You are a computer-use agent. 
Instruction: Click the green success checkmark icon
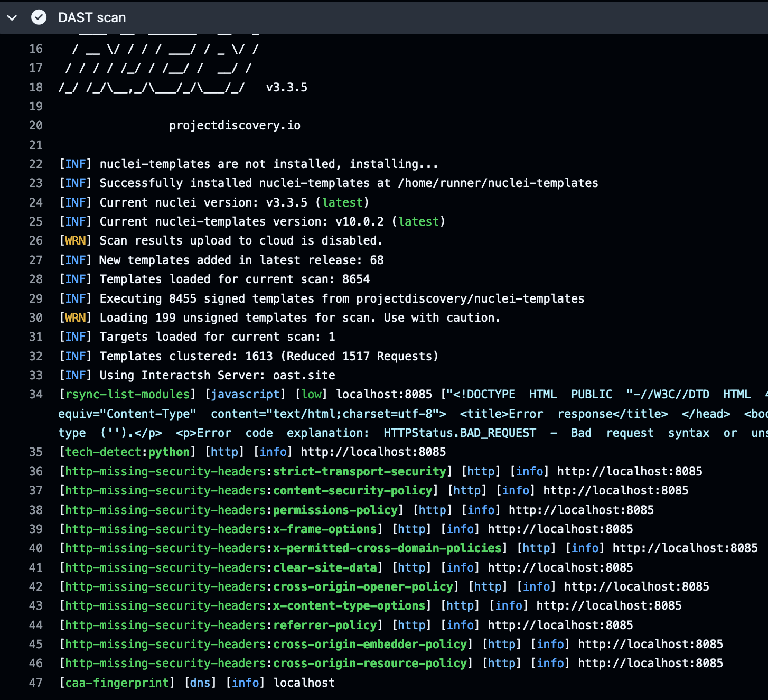point(39,17)
